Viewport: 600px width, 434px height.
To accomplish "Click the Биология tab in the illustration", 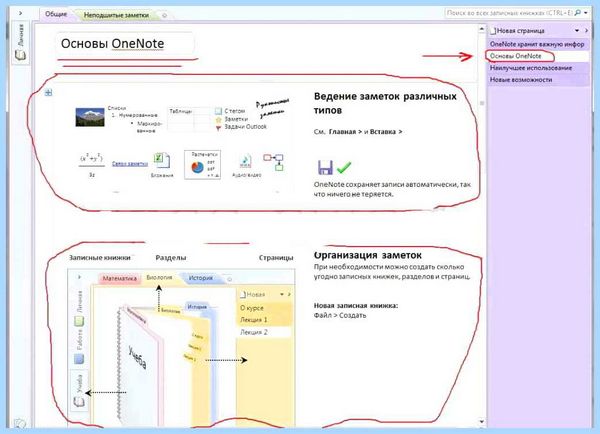I will (x=160, y=277).
